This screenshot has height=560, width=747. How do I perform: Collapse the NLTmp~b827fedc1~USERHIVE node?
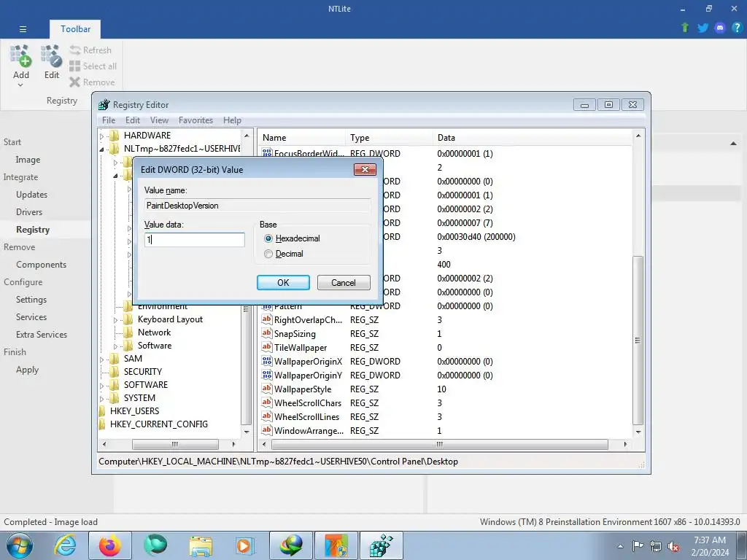pyautogui.click(x=101, y=149)
